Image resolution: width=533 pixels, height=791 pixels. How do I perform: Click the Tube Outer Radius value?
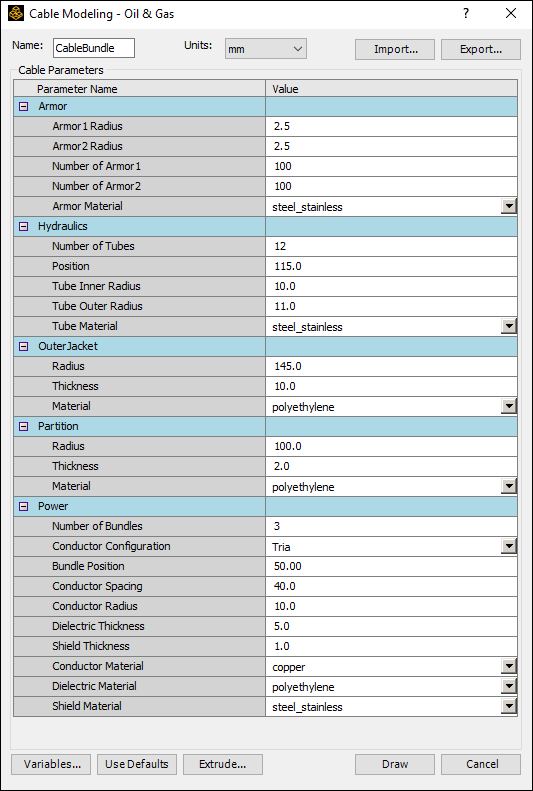coord(391,306)
